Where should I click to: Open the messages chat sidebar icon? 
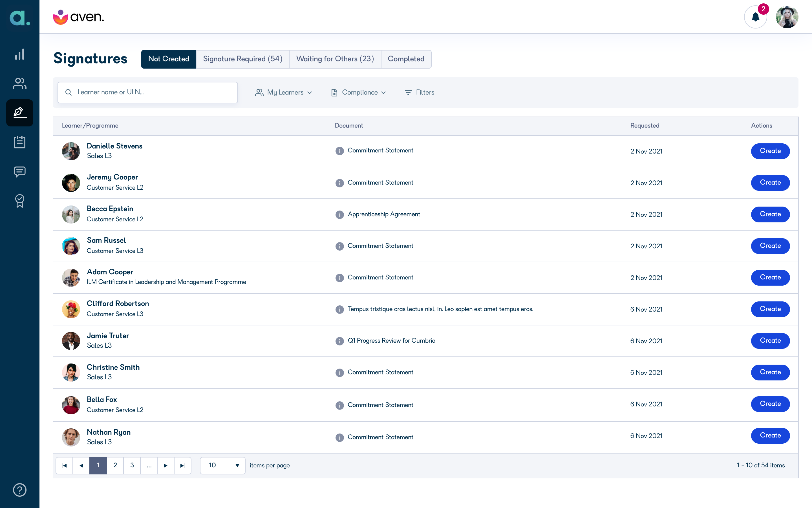pos(19,171)
